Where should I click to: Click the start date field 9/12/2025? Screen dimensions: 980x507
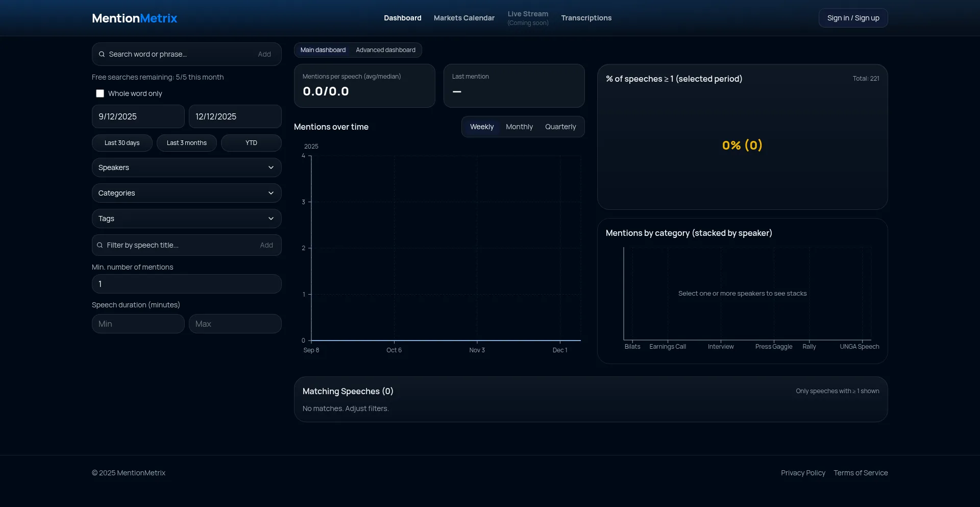138,116
